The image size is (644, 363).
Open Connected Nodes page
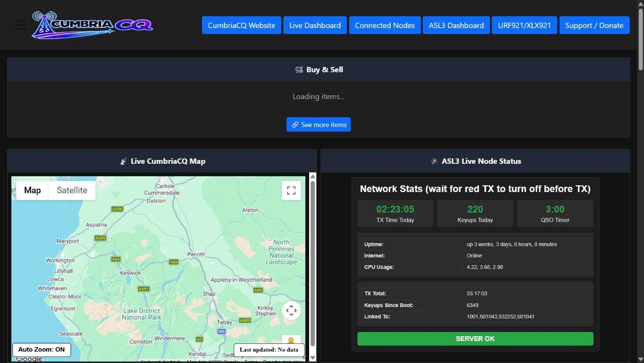coord(384,25)
